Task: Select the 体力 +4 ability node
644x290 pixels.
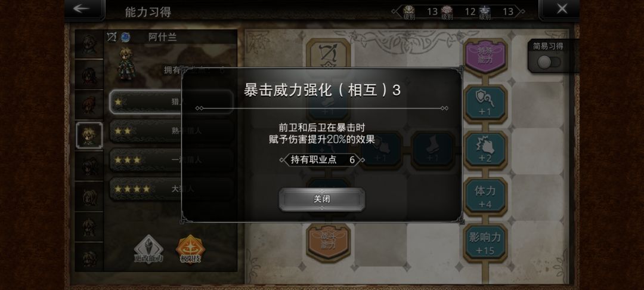Action: [x=485, y=196]
